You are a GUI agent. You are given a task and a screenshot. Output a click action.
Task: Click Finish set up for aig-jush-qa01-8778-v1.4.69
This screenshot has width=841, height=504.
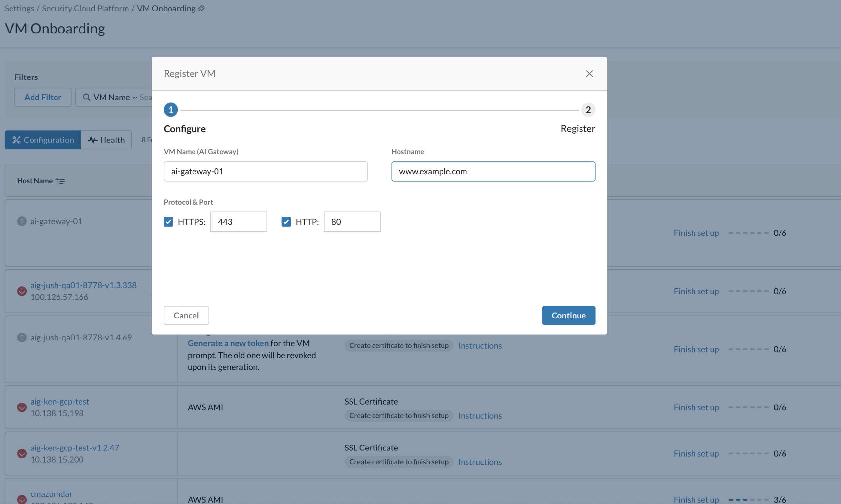[x=696, y=349]
